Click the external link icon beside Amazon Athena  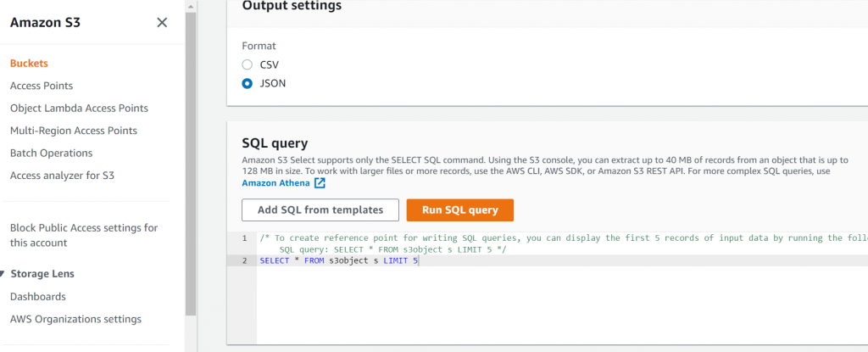tap(320, 183)
